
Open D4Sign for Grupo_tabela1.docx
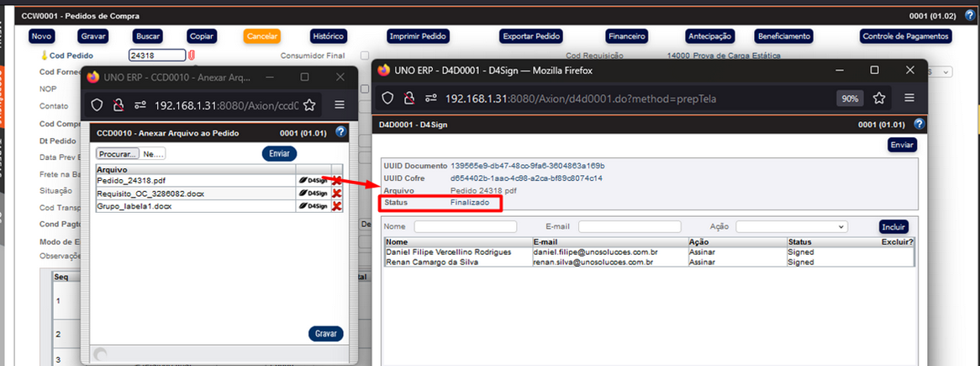pyautogui.click(x=313, y=206)
